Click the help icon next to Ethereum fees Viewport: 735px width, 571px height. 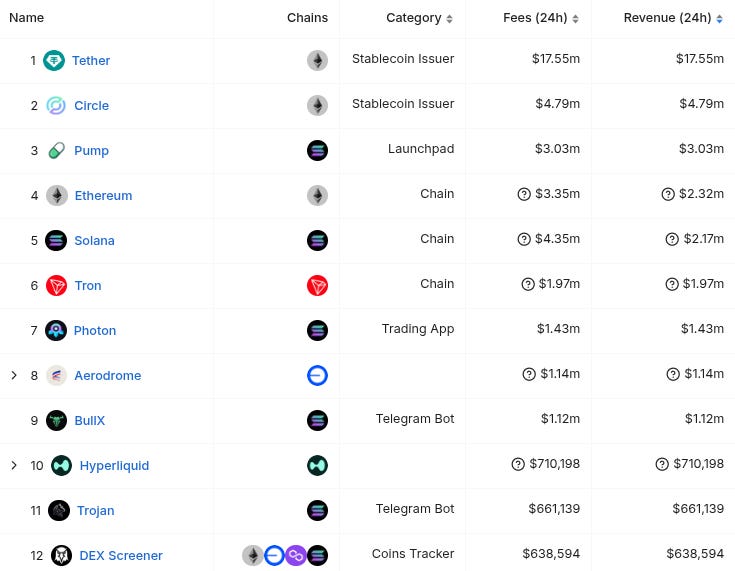pyautogui.click(x=524, y=194)
